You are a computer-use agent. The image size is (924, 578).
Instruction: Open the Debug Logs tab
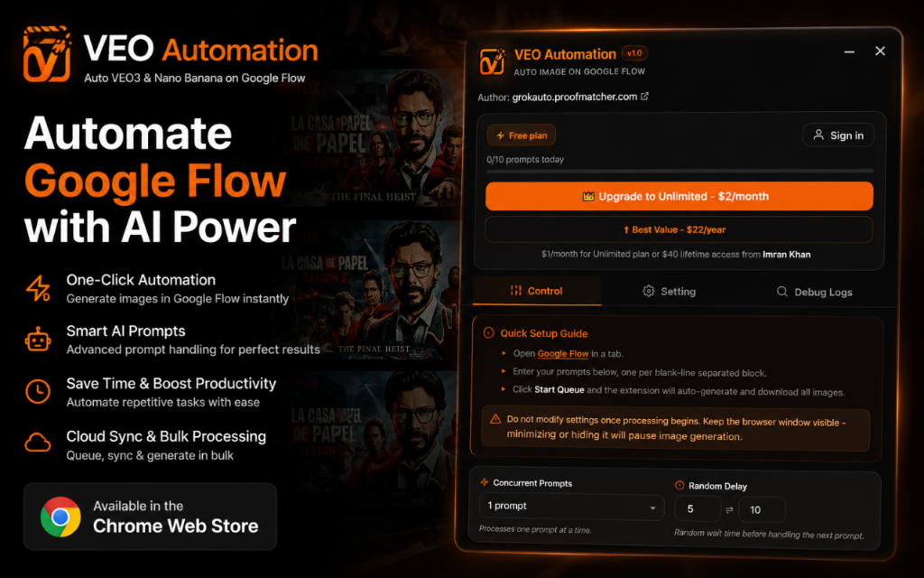(x=815, y=292)
